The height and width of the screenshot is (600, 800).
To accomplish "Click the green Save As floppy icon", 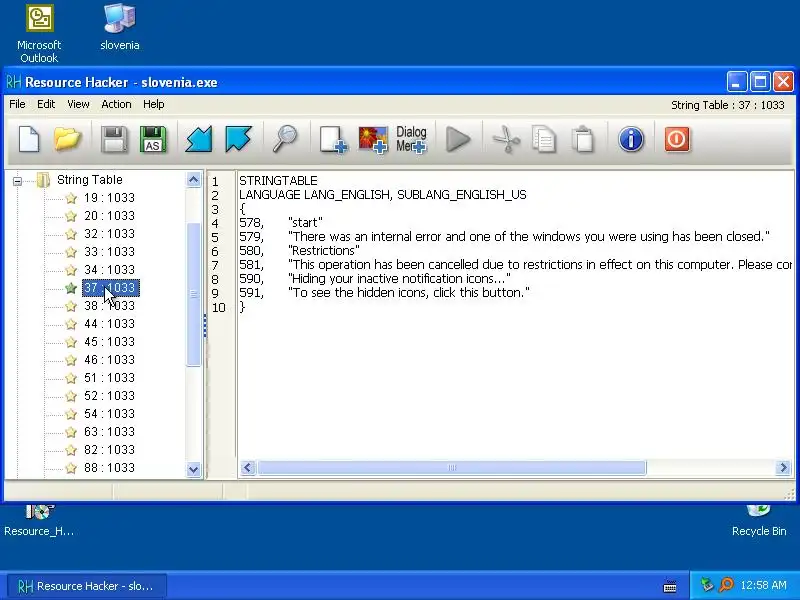I will point(153,139).
